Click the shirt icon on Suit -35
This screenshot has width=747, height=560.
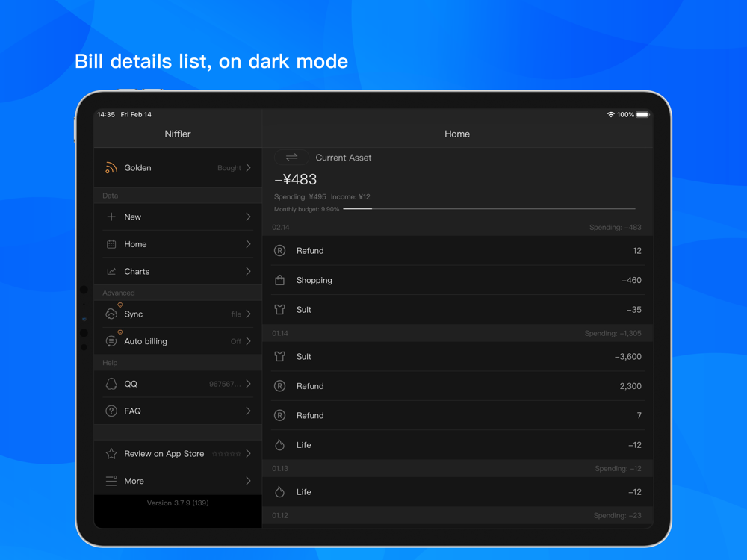click(279, 310)
